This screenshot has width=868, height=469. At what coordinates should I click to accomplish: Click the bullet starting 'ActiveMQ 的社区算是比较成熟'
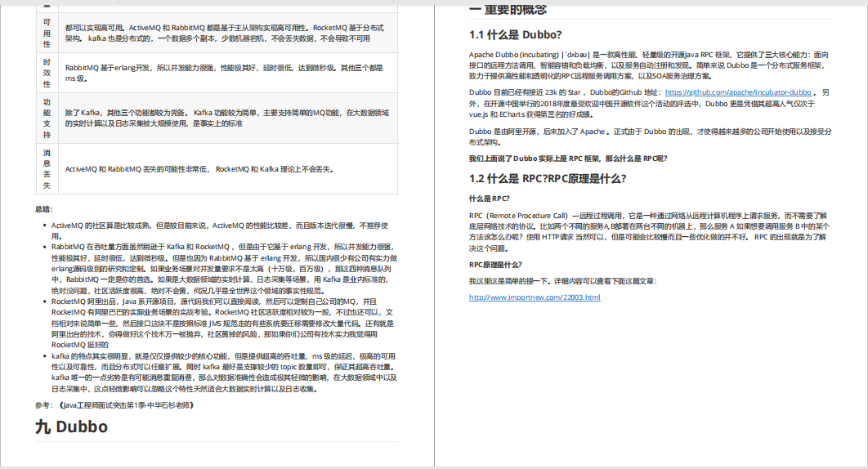220,231
